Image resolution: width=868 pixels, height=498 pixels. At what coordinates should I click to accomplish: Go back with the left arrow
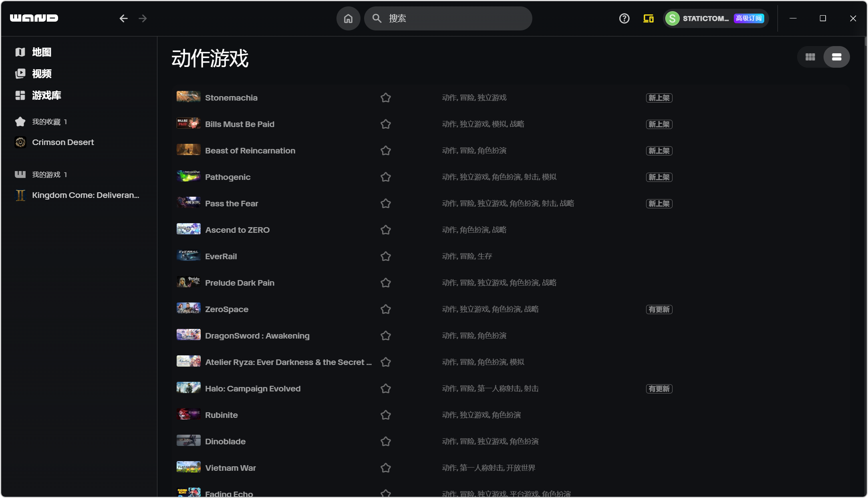123,18
